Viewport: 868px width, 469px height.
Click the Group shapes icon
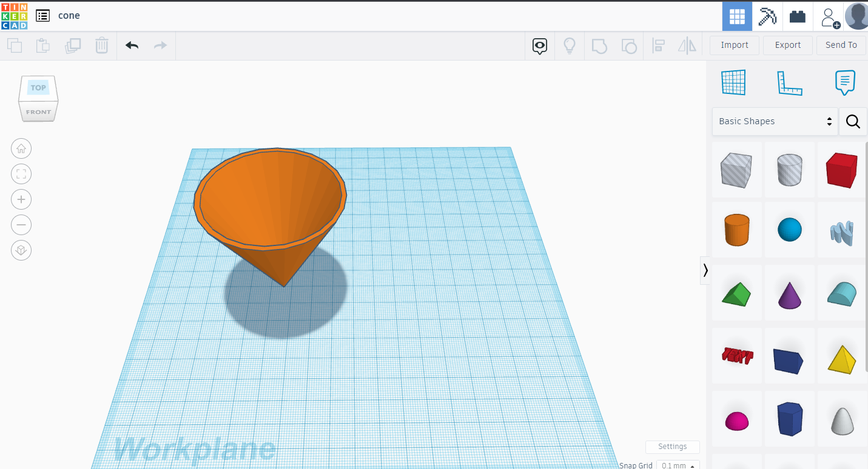[x=599, y=46]
